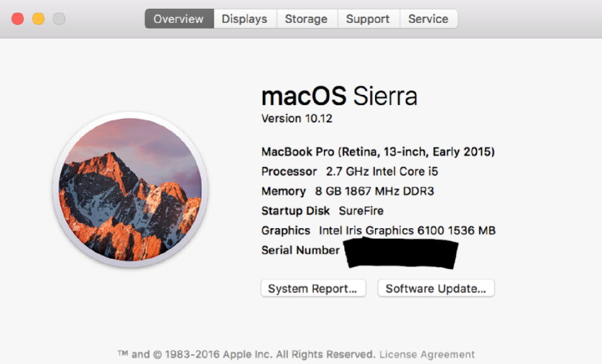Click the Software Update button
Image resolution: width=602 pixels, height=364 pixels.
tap(436, 289)
